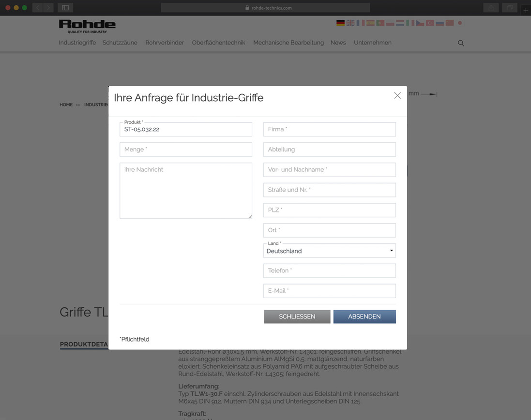The width and height of the screenshot is (531, 420).
Task: Click the Rohde logo
Action: pos(87,26)
